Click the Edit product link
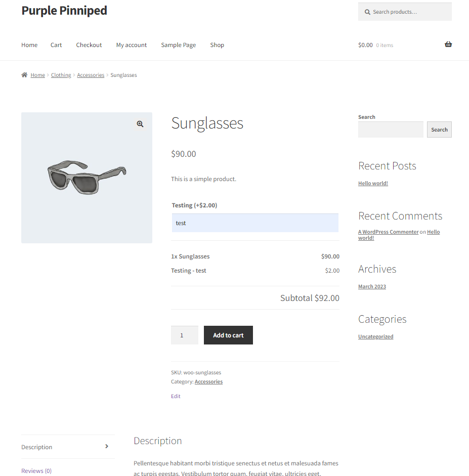This screenshot has height=476, width=469. (x=176, y=396)
